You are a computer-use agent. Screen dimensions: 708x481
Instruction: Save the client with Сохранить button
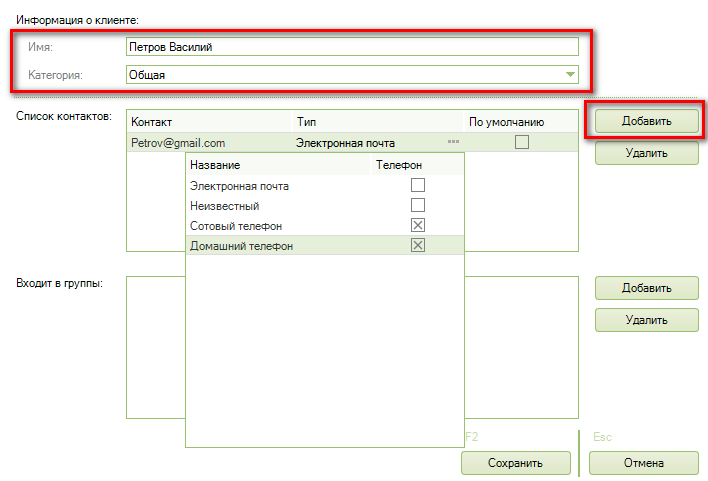515,463
